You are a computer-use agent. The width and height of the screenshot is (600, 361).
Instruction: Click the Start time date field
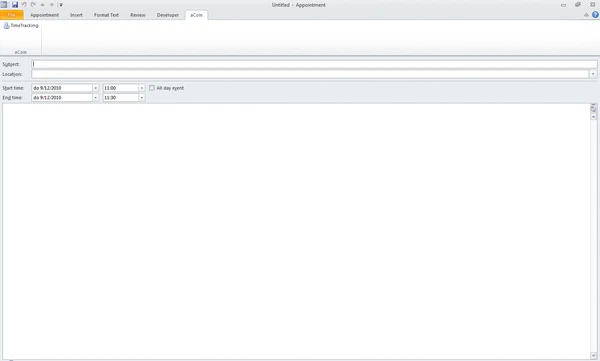[x=62, y=88]
